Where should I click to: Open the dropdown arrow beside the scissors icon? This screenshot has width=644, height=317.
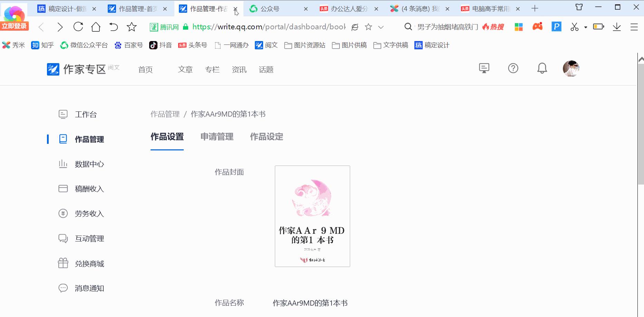coord(585,27)
